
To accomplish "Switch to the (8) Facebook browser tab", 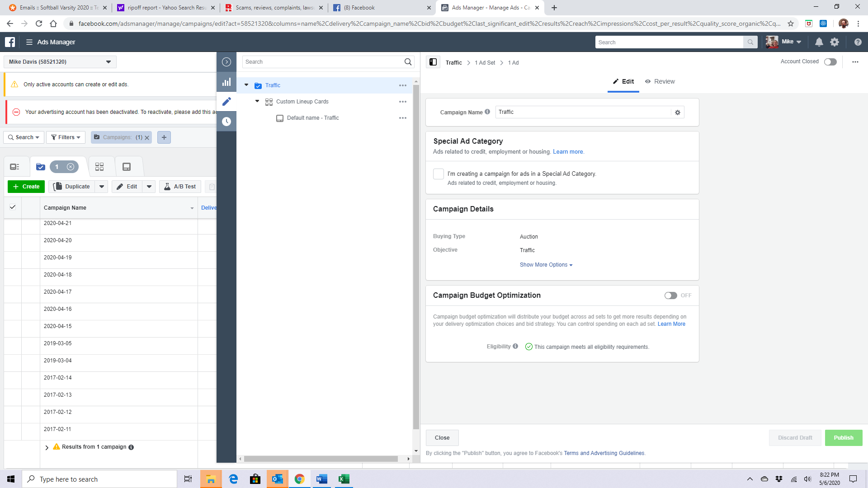I will 382,8.
